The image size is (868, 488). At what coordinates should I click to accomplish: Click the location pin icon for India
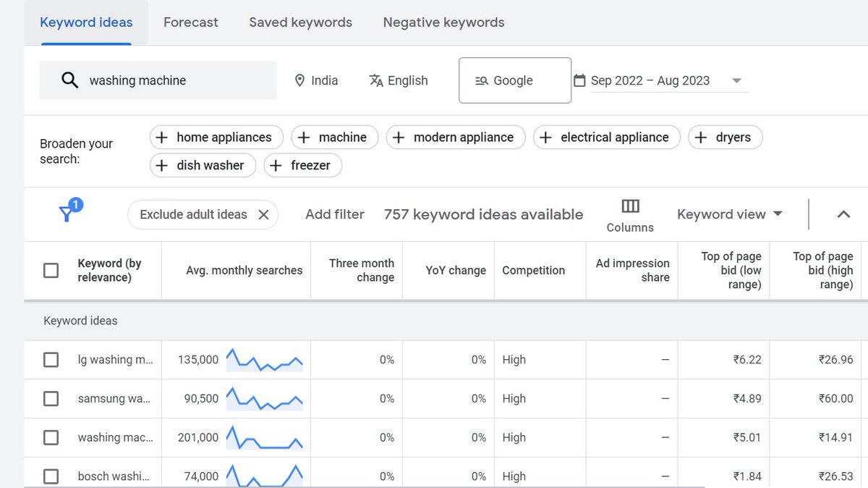(300, 81)
